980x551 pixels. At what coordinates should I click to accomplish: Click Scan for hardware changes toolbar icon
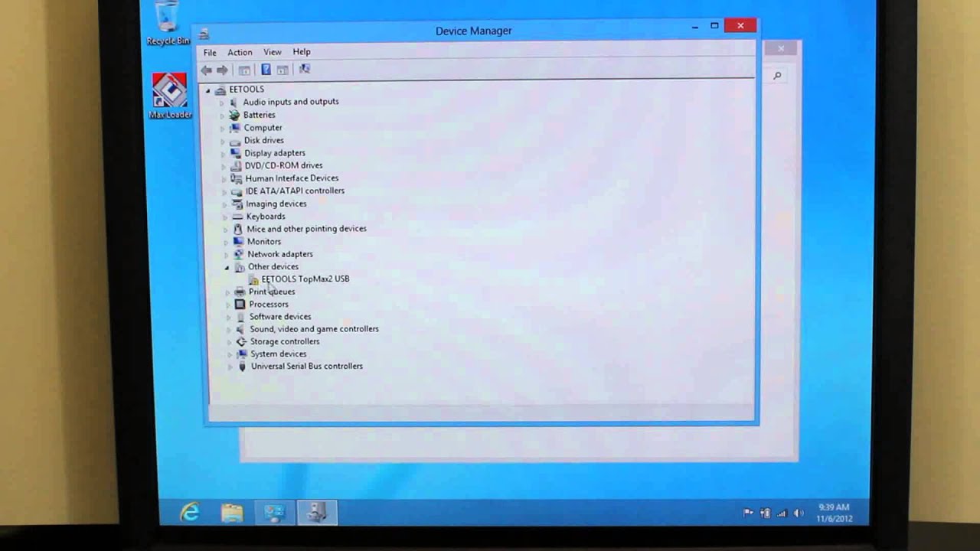point(304,70)
